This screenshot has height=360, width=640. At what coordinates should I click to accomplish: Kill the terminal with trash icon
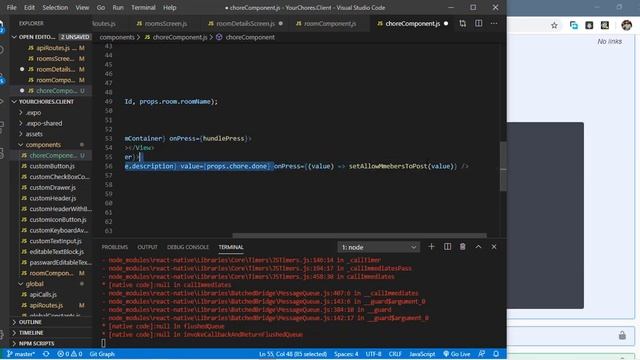462,247
